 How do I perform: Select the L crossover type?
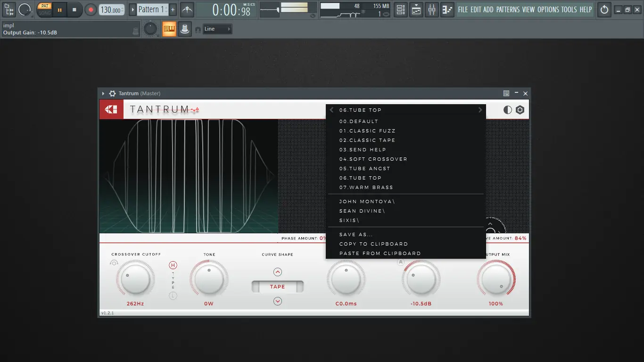pyautogui.click(x=173, y=296)
